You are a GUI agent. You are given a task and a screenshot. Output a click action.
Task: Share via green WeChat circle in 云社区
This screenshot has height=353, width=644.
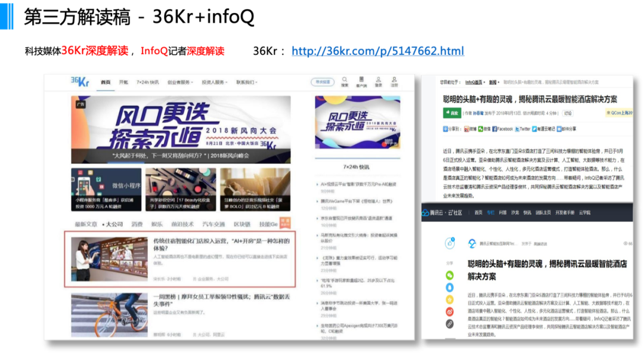(450, 275)
